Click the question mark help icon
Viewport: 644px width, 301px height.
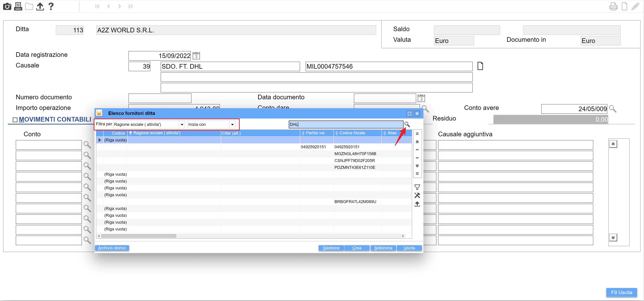(51, 6)
